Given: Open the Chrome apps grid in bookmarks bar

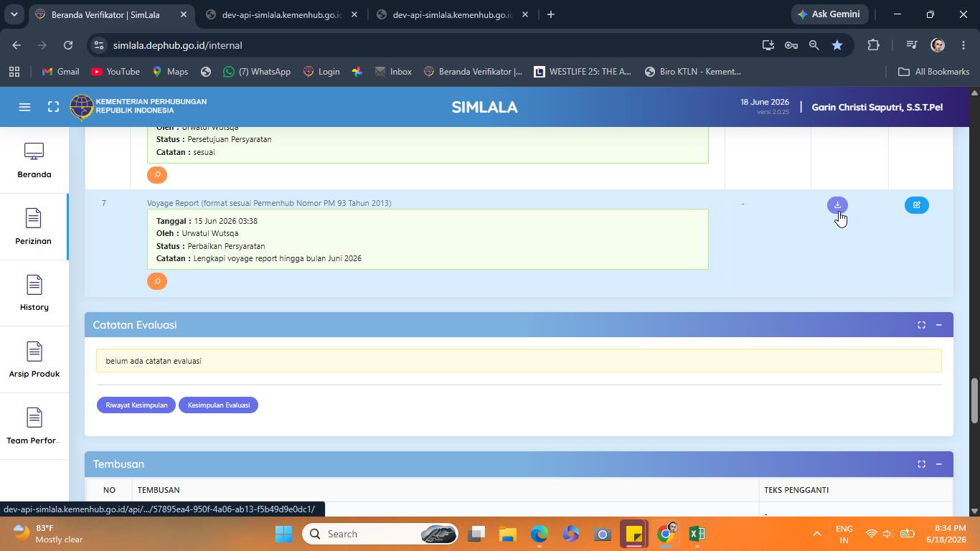Looking at the screenshot, I should click(x=14, y=72).
